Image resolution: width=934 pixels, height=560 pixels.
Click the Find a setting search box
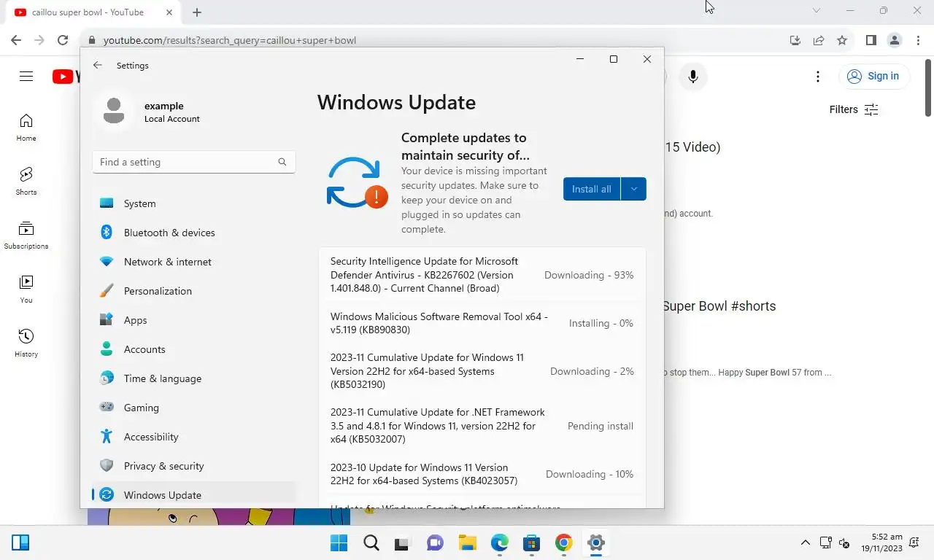pos(193,162)
